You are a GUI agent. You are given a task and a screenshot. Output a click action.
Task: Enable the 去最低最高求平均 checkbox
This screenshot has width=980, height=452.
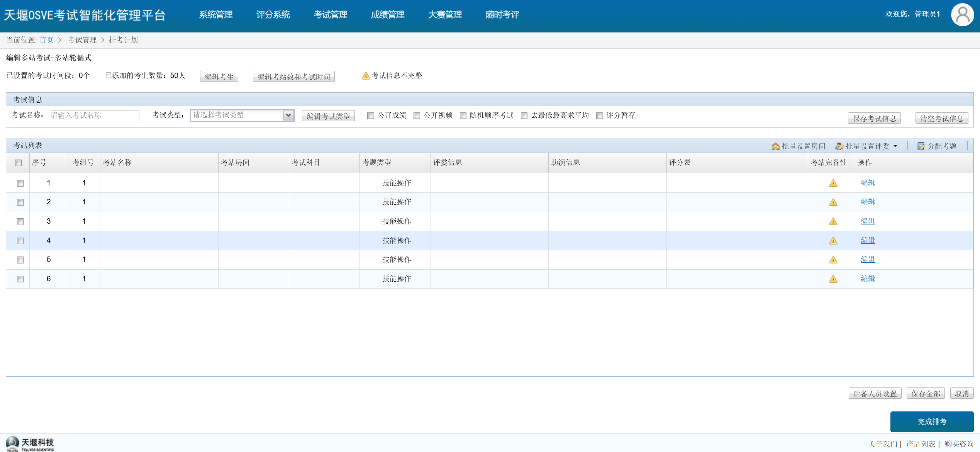point(524,116)
